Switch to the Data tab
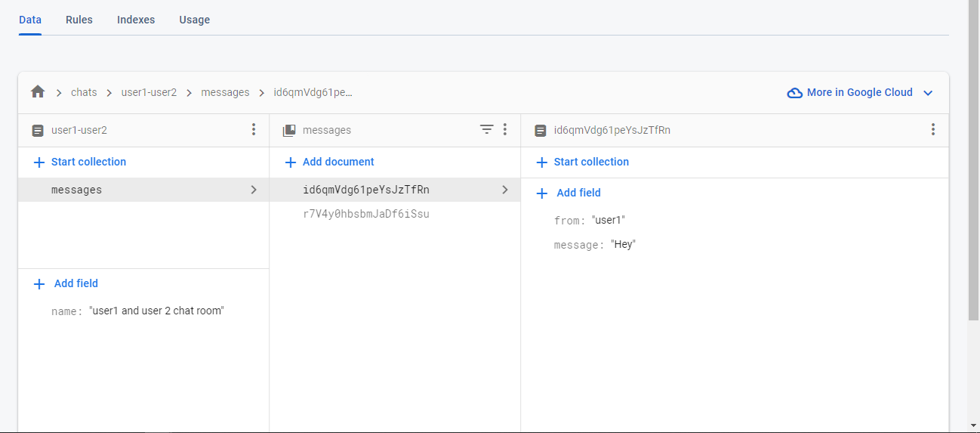The height and width of the screenshot is (433, 980). pyautogui.click(x=30, y=20)
